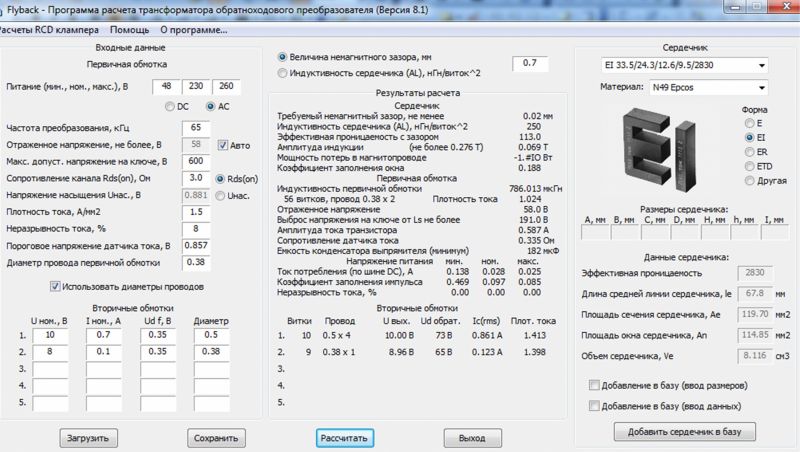Click the Длина средней линии le field
Image resolution: width=800 pixels, height=452 pixels.
pyautogui.click(x=755, y=294)
